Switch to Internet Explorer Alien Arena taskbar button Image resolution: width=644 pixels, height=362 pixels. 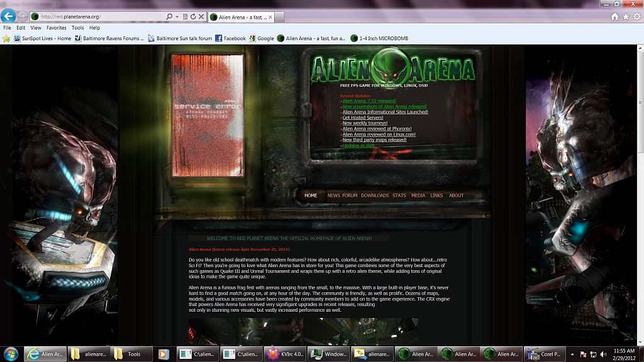point(45,354)
